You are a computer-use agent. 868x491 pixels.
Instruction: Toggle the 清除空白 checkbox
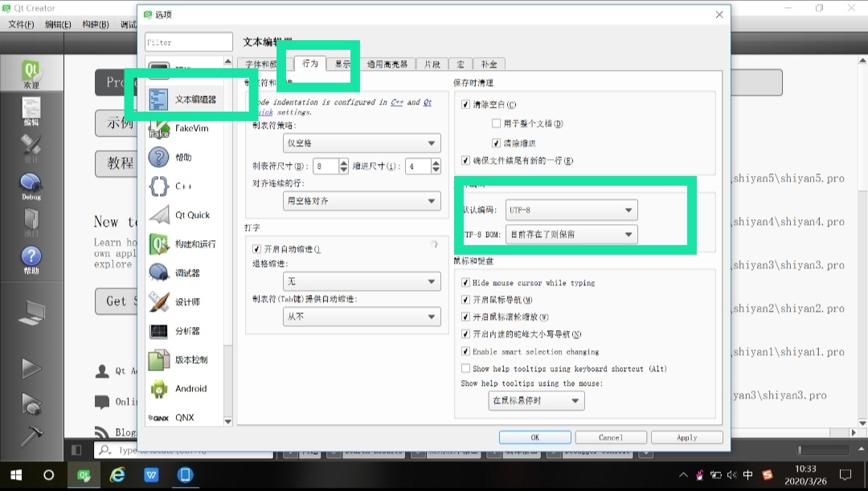tap(465, 104)
